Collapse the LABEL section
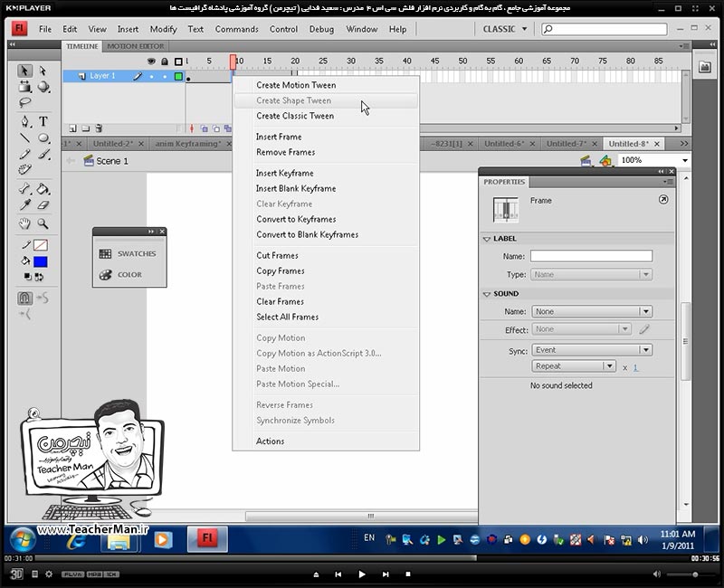This screenshot has width=724, height=588. tap(487, 239)
